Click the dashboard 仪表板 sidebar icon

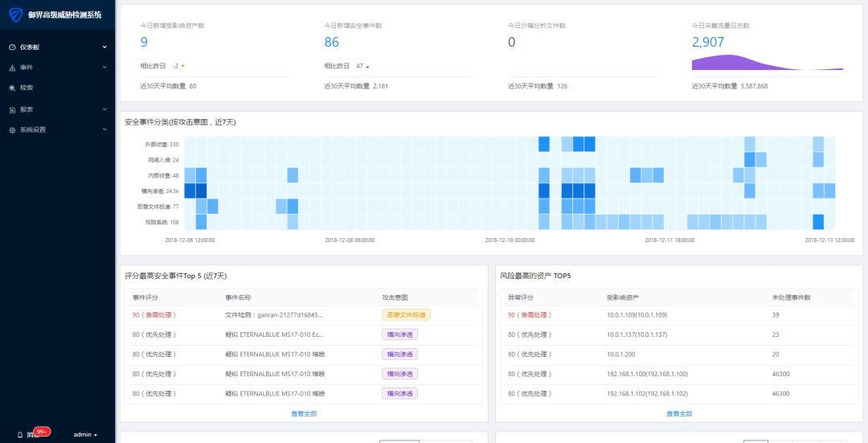click(x=12, y=47)
